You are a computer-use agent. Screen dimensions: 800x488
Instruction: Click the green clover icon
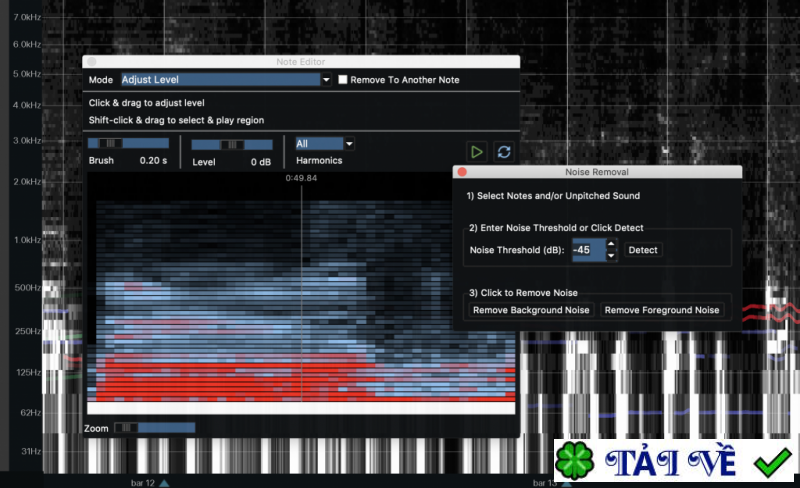point(575,461)
